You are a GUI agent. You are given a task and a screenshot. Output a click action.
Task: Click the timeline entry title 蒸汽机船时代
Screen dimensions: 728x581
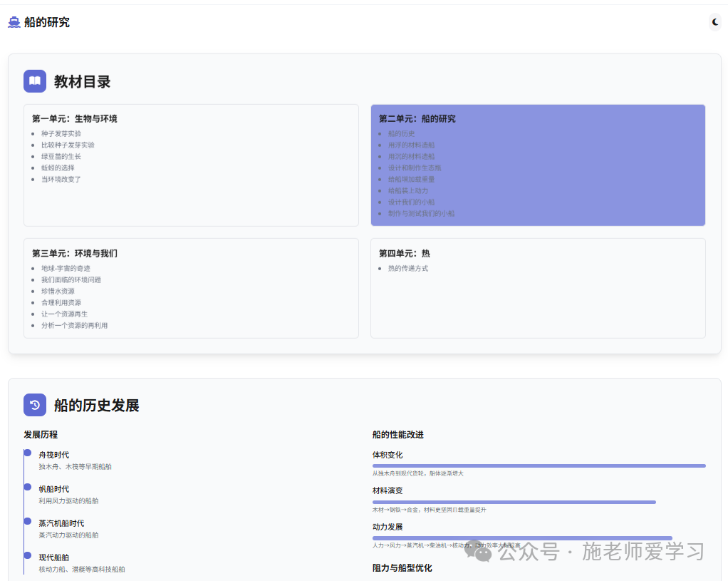[x=61, y=523]
